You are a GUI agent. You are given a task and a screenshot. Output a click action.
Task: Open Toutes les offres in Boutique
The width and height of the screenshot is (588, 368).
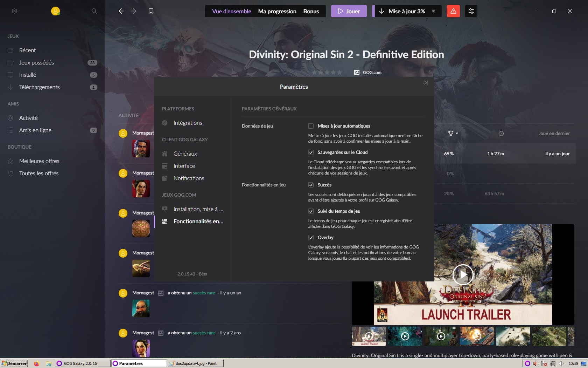click(39, 173)
